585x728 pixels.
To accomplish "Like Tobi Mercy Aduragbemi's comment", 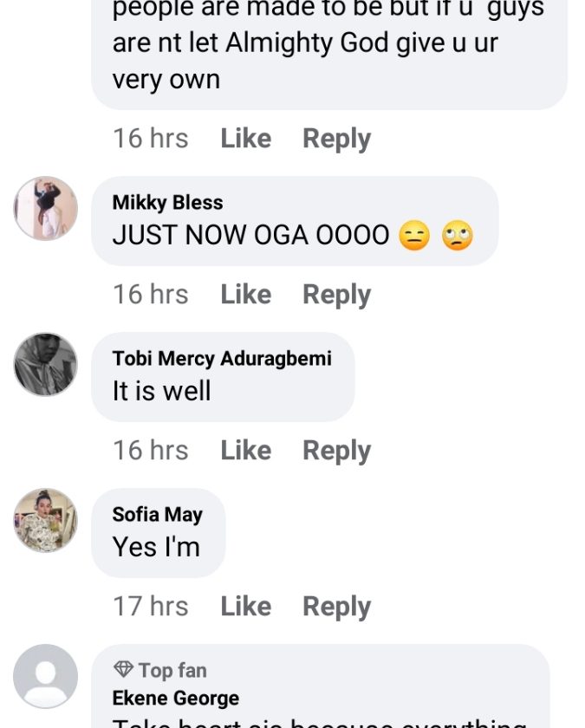I will pyautogui.click(x=245, y=451).
